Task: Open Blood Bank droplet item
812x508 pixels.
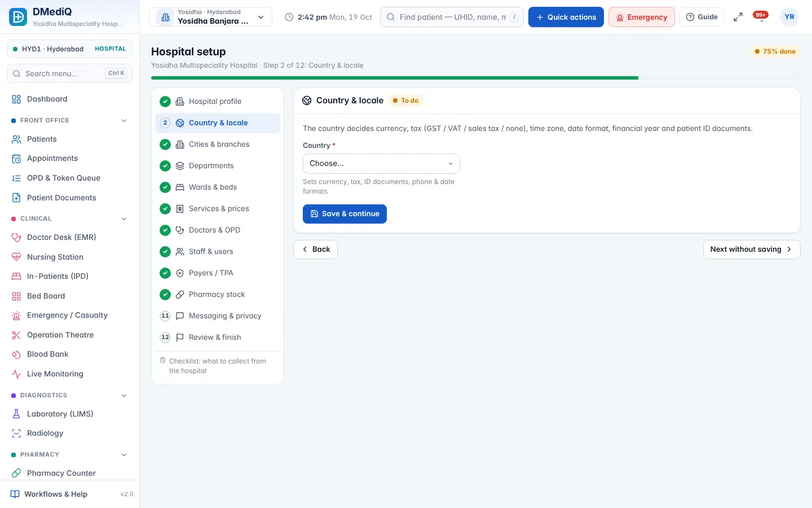Action: click(69, 354)
